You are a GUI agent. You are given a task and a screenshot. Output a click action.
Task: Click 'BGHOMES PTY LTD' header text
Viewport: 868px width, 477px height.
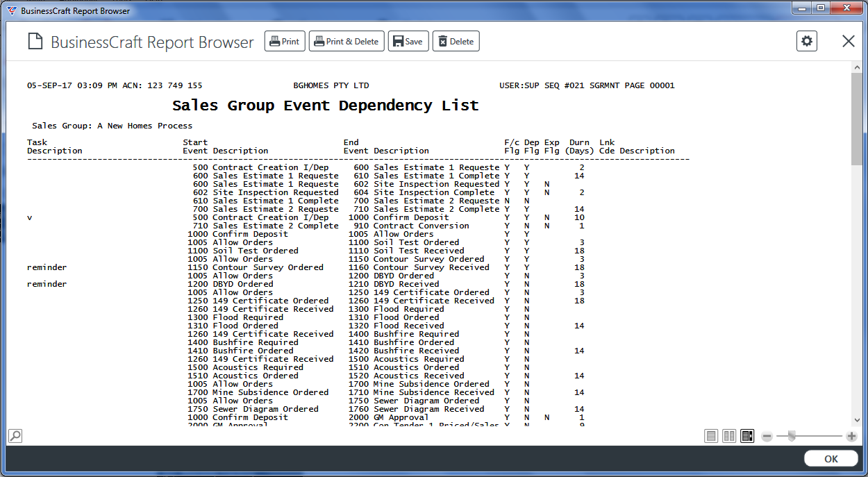coord(331,85)
